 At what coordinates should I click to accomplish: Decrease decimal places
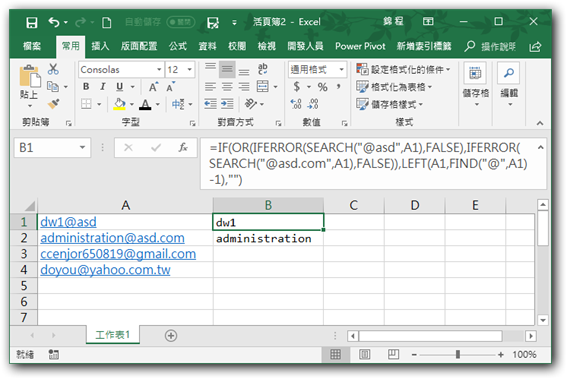tap(313, 104)
